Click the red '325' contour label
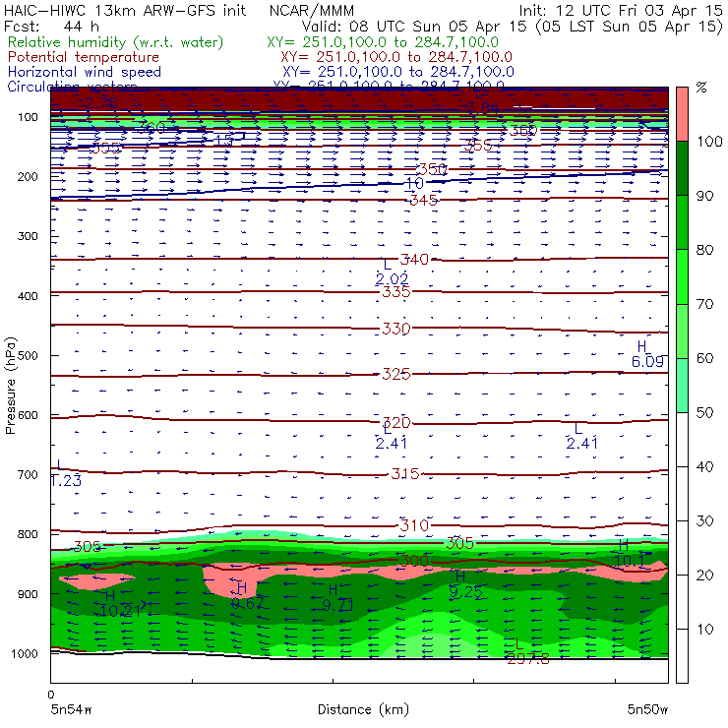 coord(396,374)
